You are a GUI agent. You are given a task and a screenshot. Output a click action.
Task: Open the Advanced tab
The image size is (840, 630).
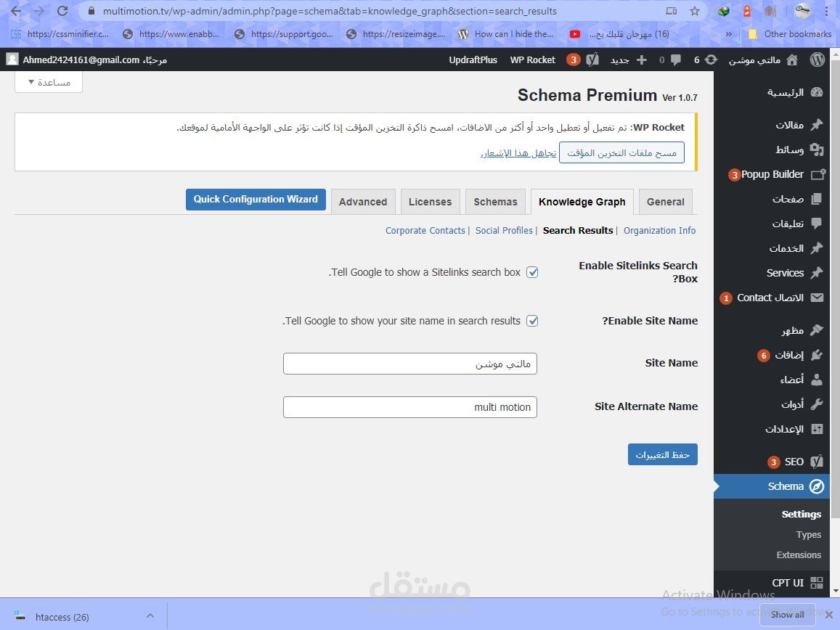point(363,202)
